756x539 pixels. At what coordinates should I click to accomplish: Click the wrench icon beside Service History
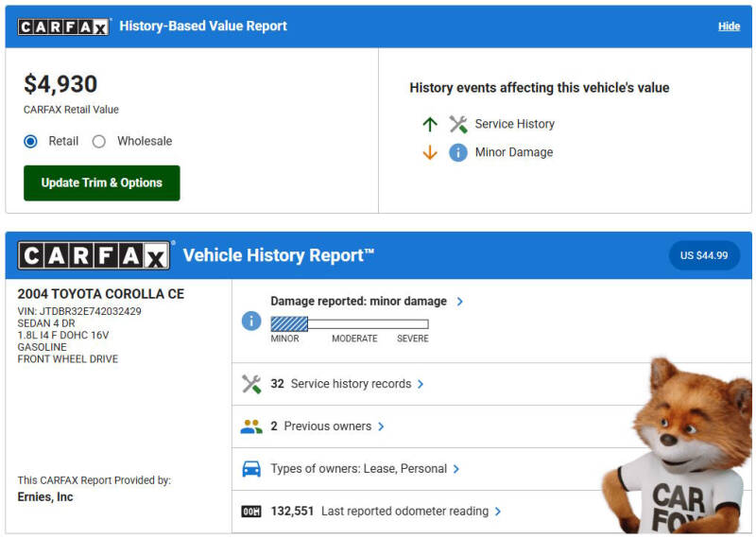tap(458, 124)
